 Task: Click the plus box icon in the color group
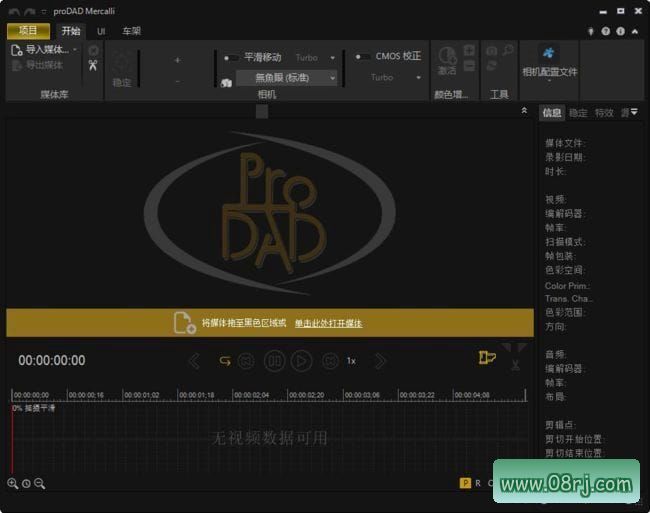point(469,51)
